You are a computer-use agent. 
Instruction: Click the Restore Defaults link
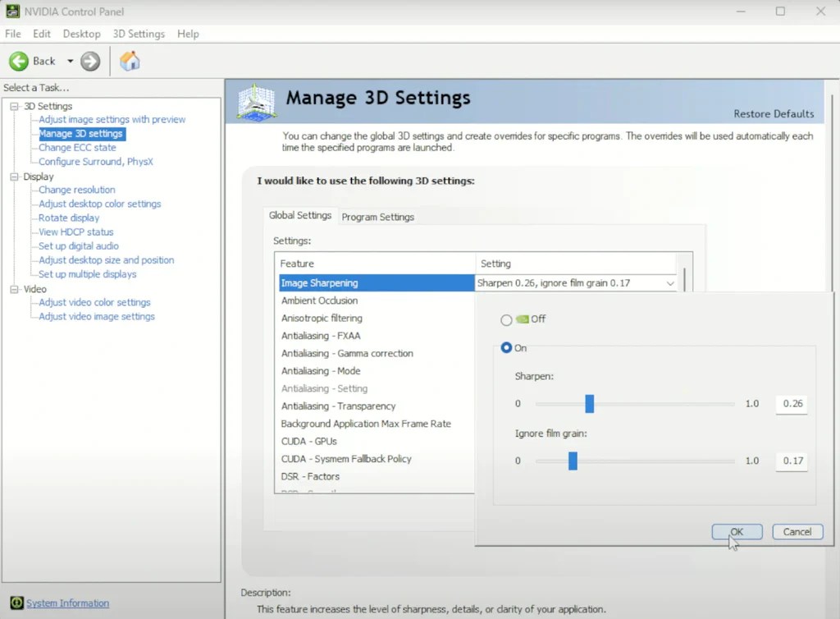tap(773, 113)
